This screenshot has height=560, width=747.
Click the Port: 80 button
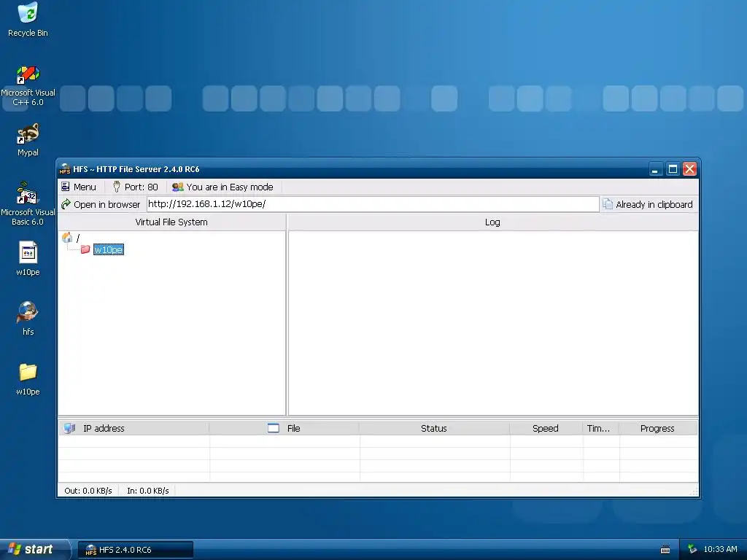point(135,187)
